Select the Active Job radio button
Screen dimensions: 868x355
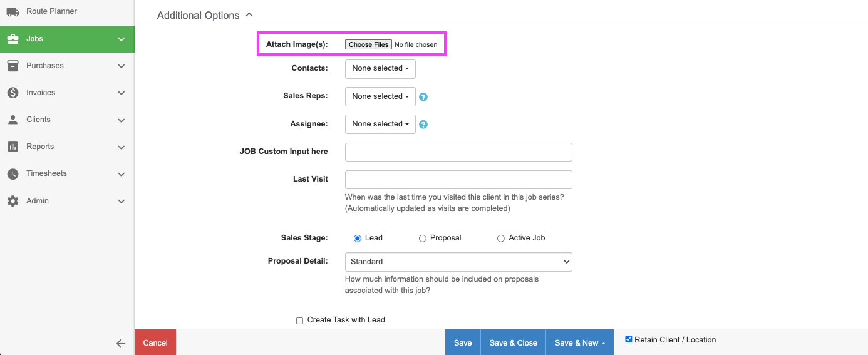501,239
